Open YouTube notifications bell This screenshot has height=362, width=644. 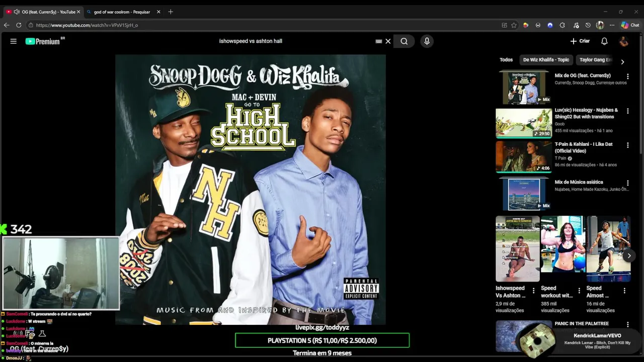pos(604,41)
